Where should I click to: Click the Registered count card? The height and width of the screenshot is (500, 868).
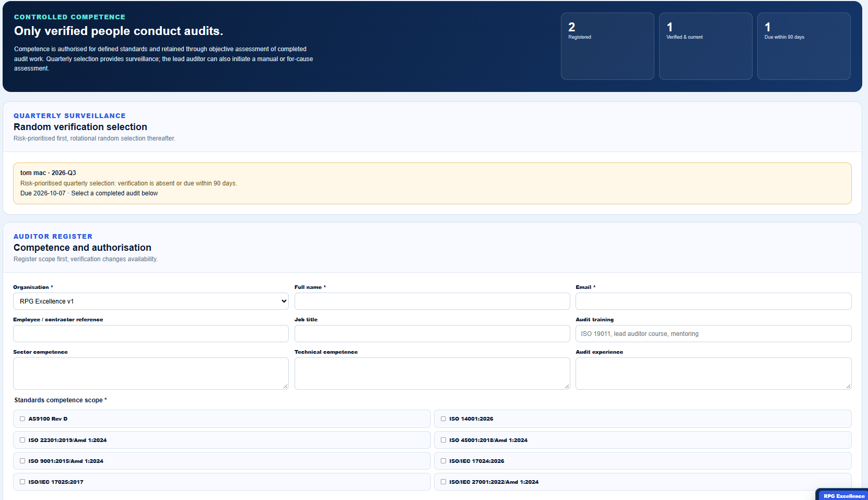607,46
